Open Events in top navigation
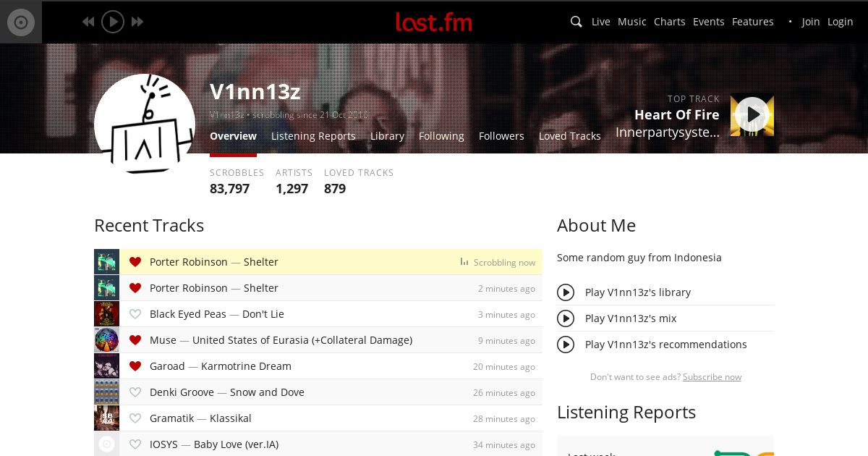 coord(709,22)
